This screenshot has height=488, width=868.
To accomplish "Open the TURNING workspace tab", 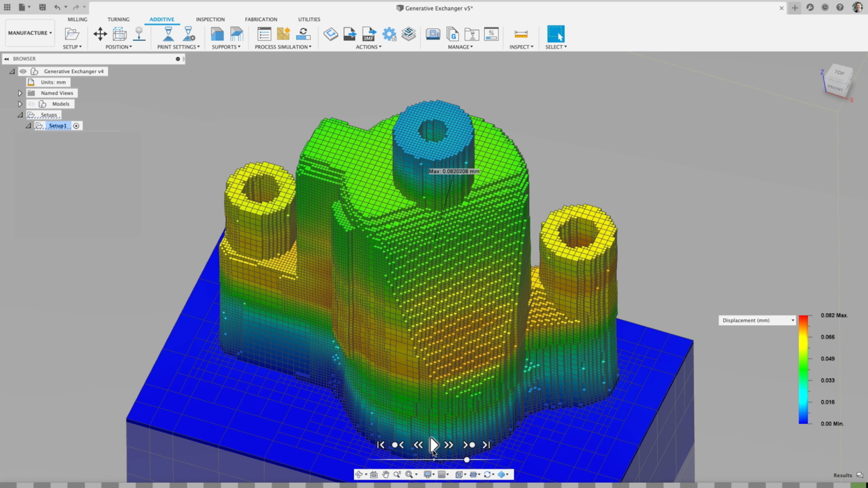I will point(118,19).
